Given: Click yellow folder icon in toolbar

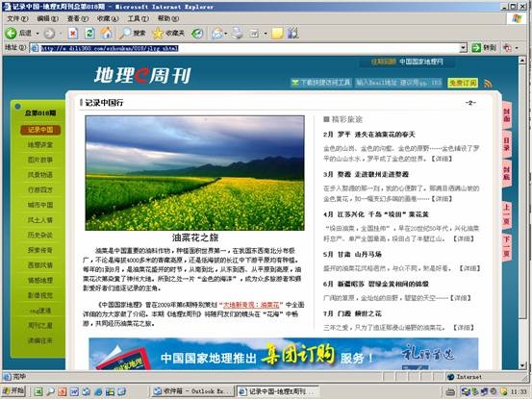Looking at the screenshot, I should [x=277, y=34].
